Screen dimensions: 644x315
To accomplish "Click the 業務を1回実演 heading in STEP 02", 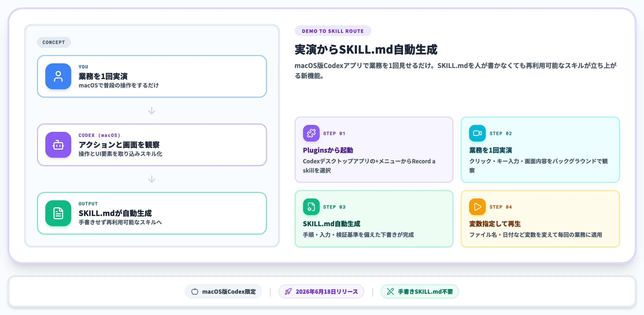I will point(490,150).
